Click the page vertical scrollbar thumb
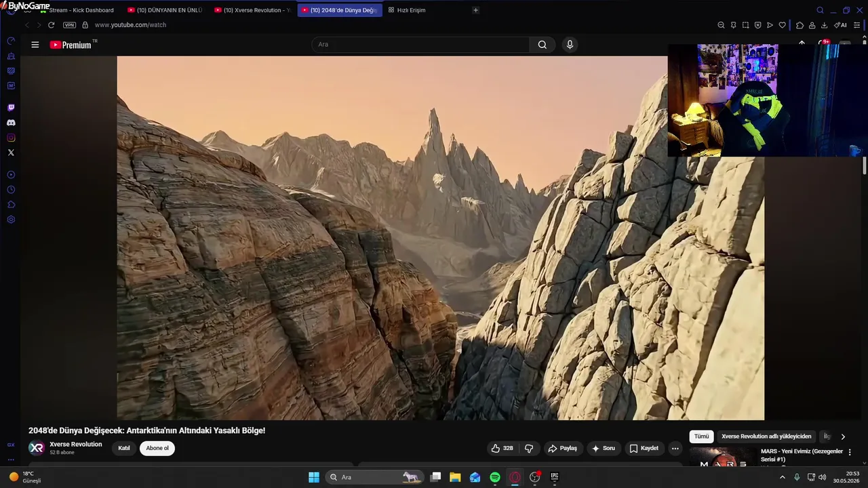The image size is (868, 488). tap(865, 166)
